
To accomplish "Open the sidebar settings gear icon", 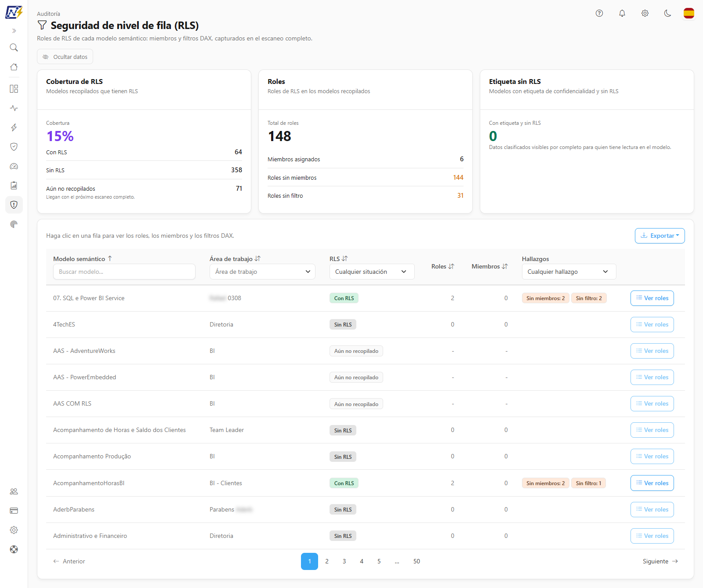I will coord(14,530).
